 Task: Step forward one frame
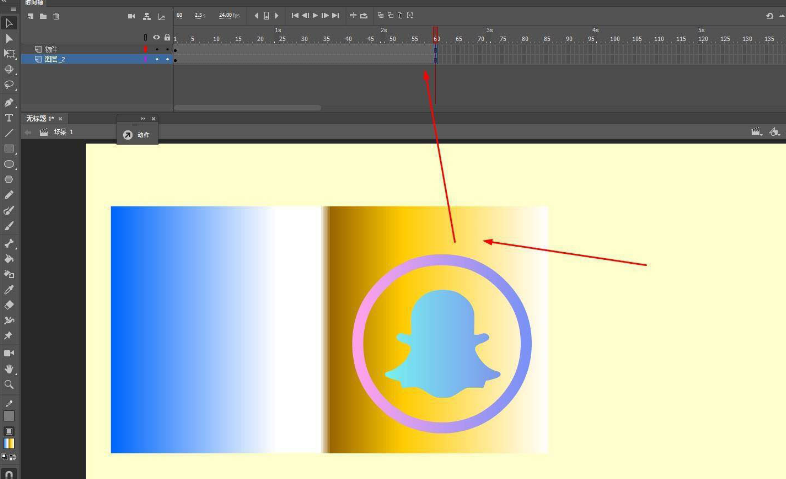(325, 16)
